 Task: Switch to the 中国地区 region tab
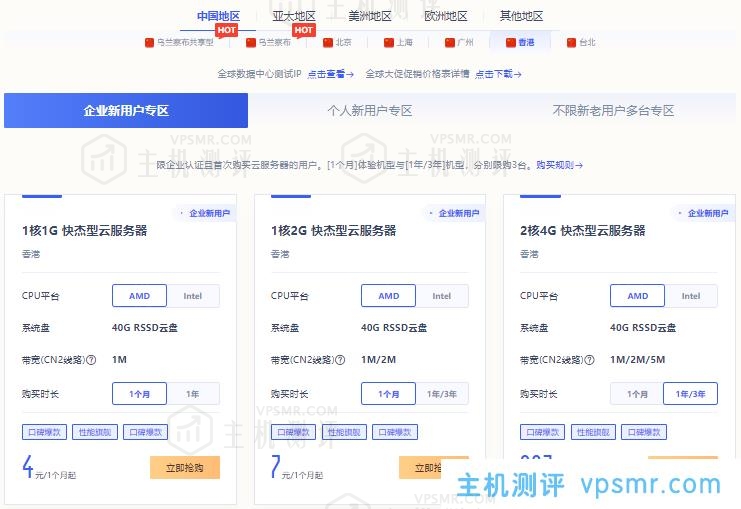[218, 16]
